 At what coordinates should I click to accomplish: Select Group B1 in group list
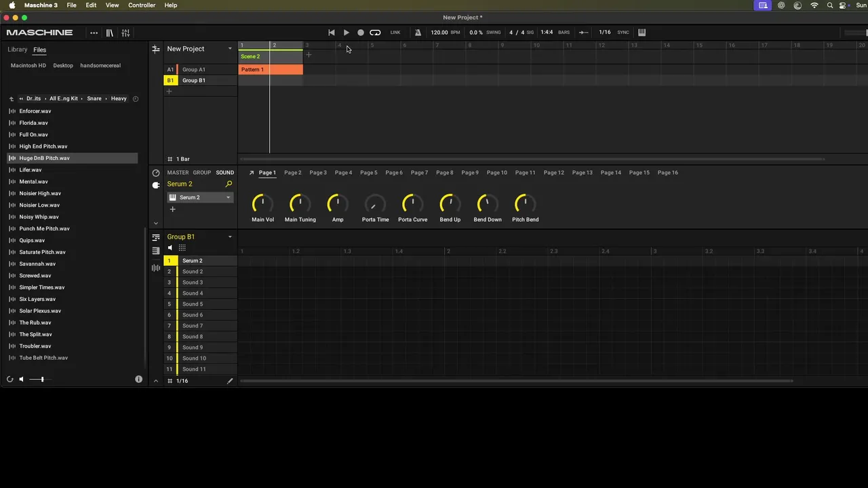[x=201, y=80]
